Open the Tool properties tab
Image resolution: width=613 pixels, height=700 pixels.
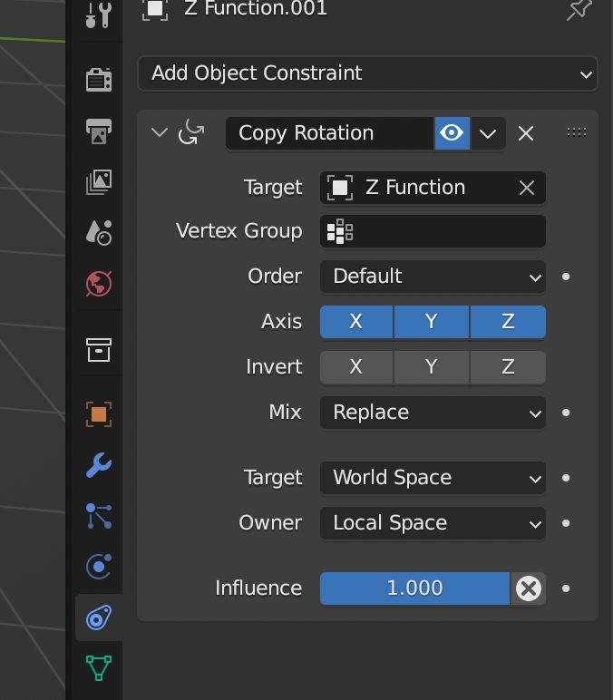click(x=98, y=15)
